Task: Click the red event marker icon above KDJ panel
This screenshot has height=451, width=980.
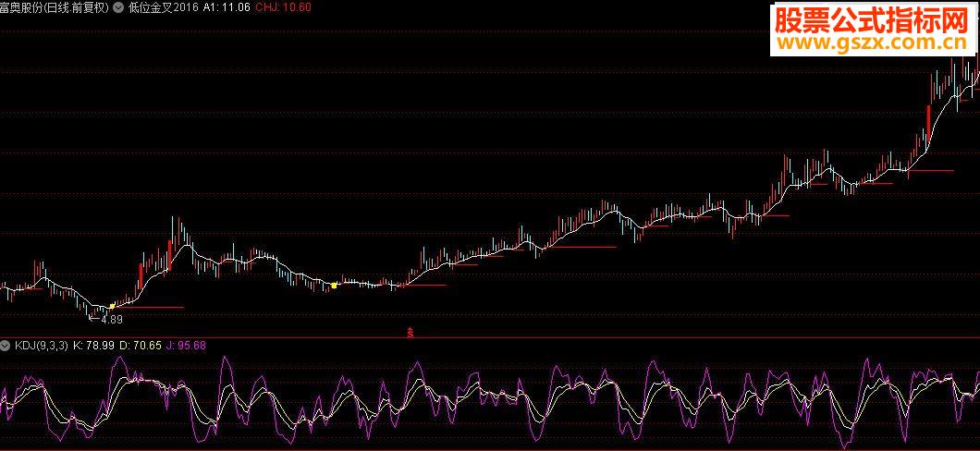Action: tap(410, 332)
